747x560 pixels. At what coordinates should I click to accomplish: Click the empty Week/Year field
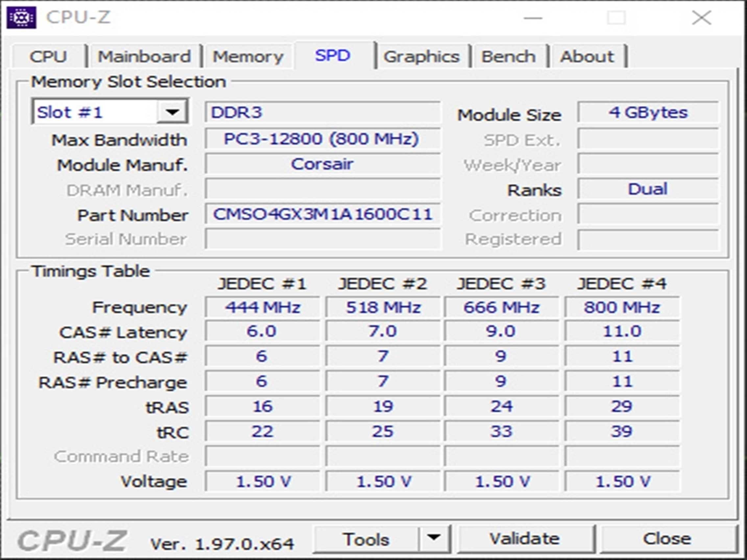[648, 164]
